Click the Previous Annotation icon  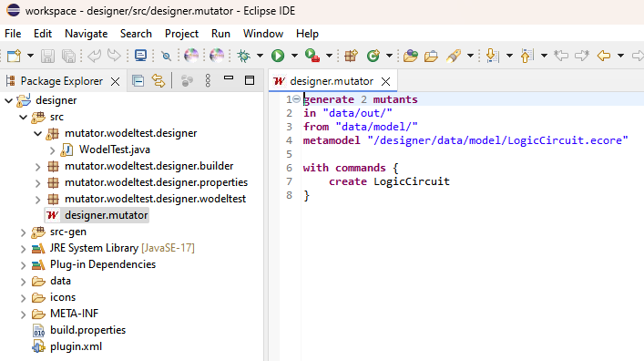pos(526,56)
